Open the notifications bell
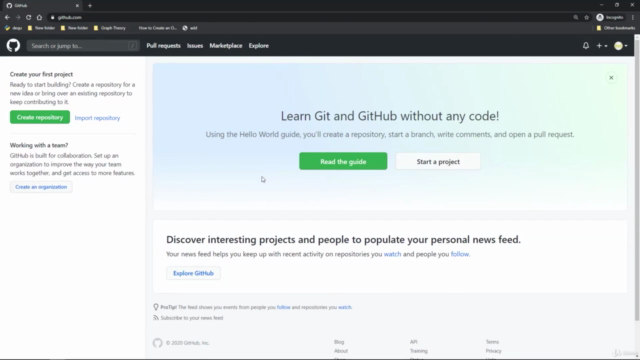Image resolution: width=640 pixels, height=360 pixels. tap(586, 46)
